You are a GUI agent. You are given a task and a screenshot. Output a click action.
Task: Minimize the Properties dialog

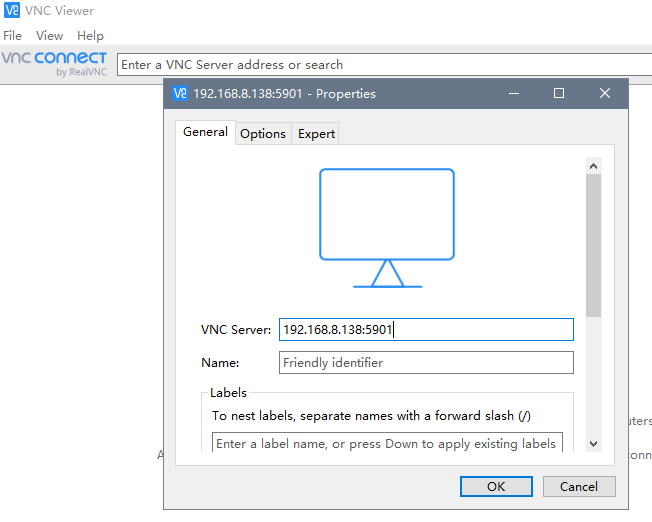[x=514, y=93]
